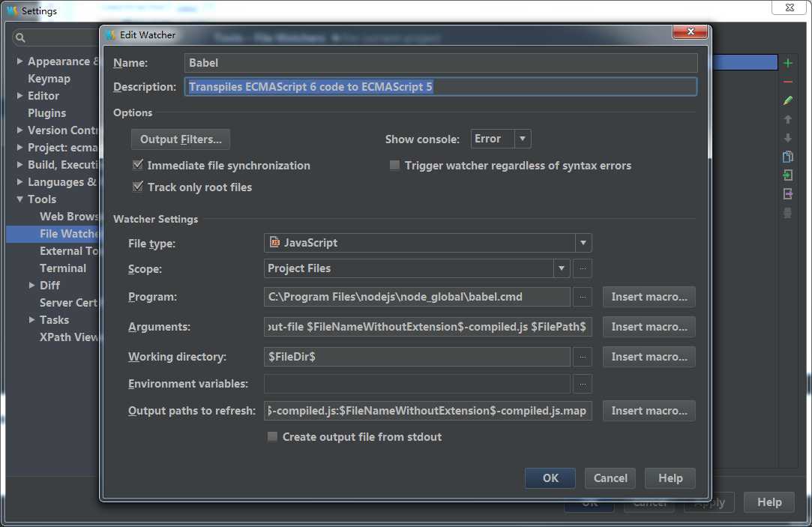The height and width of the screenshot is (527, 812).
Task: Click the Program path input field
Action: (417, 297)
